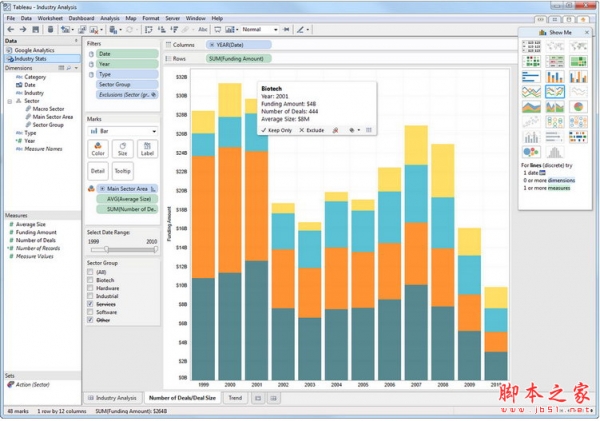Open the Analysis menu

click(x=110, y=18)
